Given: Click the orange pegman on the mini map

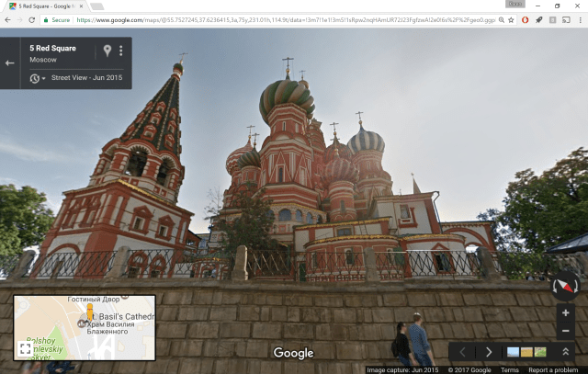Looking at the screenshot, I should coord(89,315).
